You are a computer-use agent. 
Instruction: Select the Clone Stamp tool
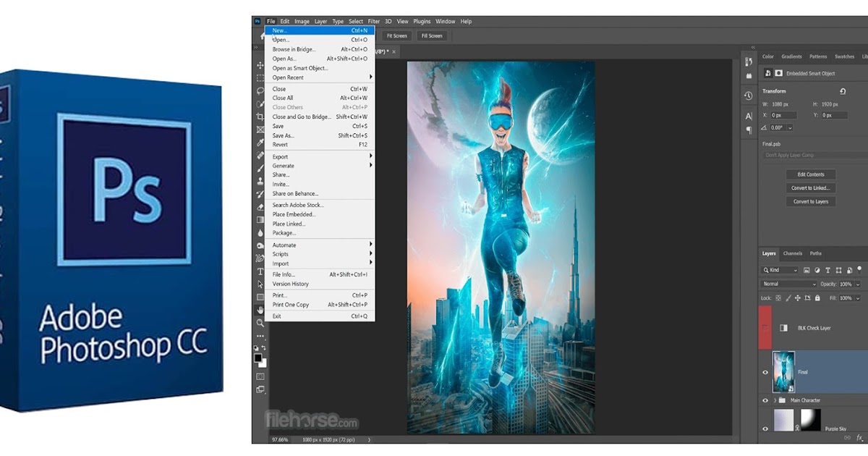pos(260,181)
